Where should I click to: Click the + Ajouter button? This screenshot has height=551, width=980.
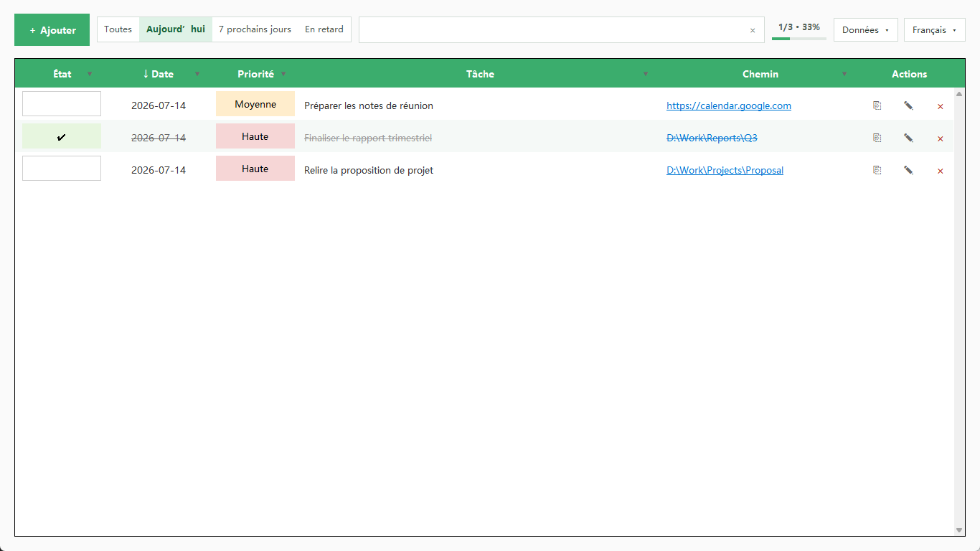[52, 30]
